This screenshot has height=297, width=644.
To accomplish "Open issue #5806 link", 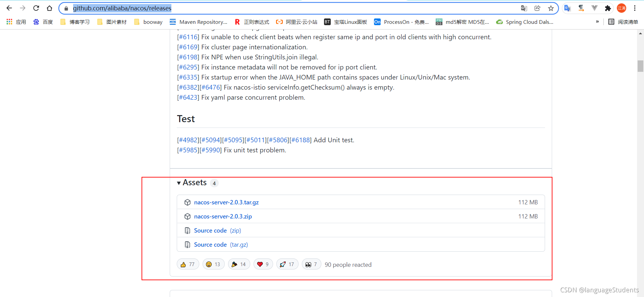I will 278,140.
